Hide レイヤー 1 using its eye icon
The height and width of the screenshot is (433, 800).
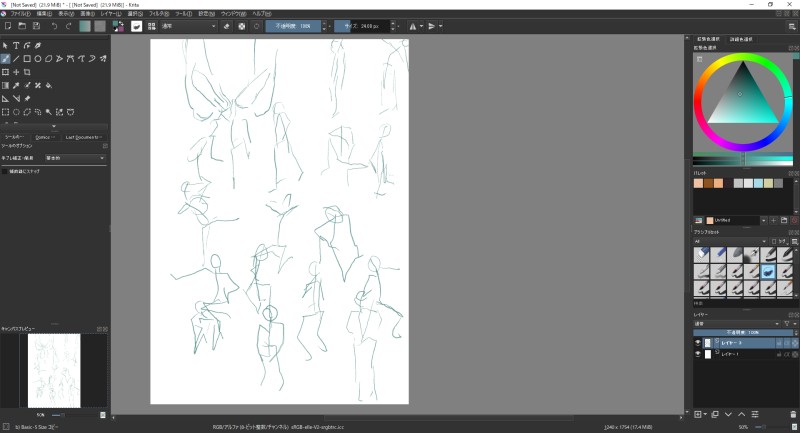point(698,354)
